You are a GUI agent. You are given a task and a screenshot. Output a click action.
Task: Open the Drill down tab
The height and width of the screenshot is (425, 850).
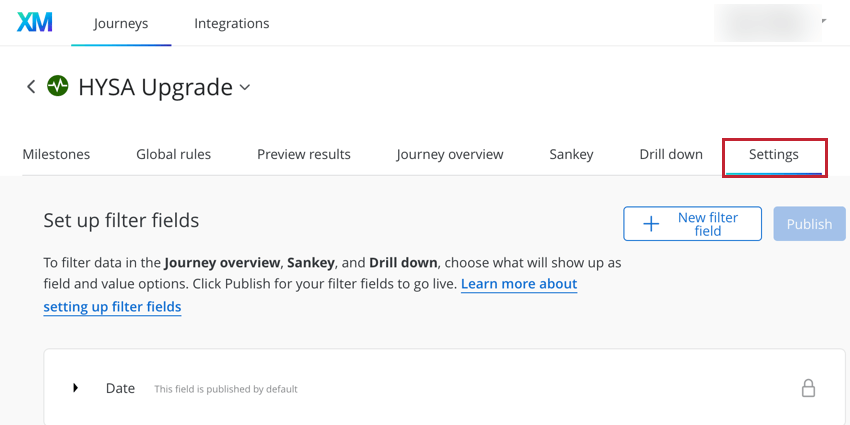pyautogui.click(x=671, y=154)
